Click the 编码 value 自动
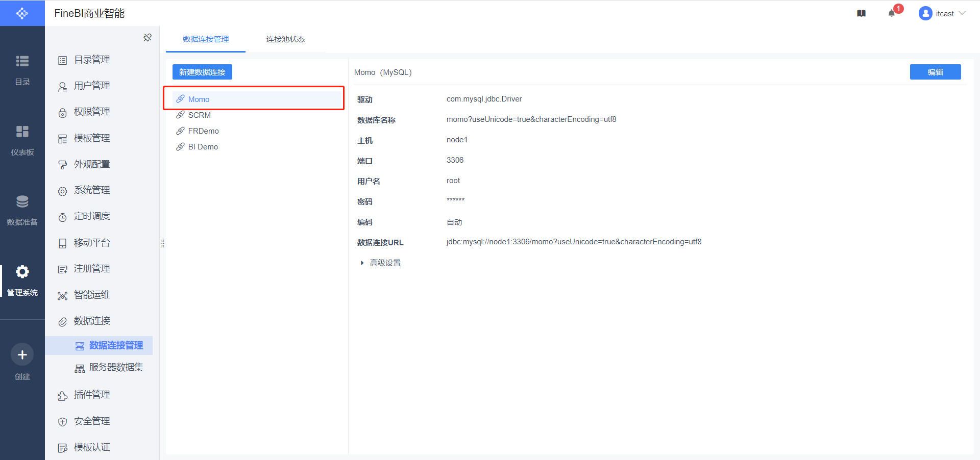 [454, 222]
